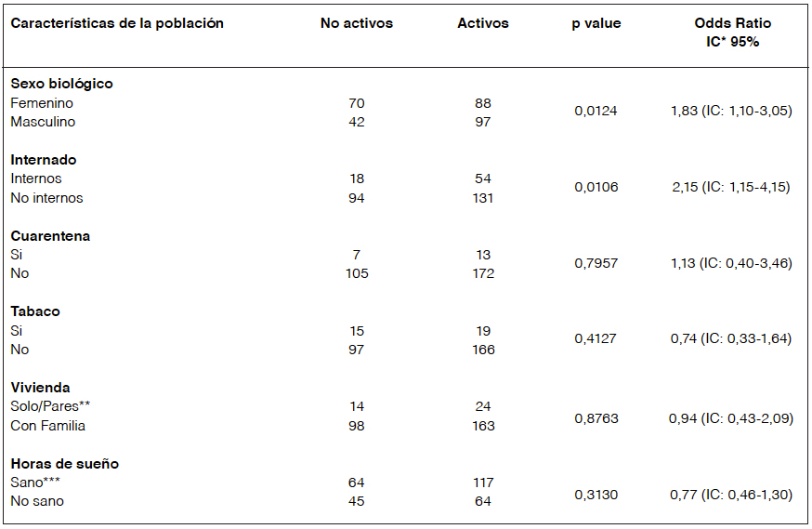Select the 'Femenino' row label
812x529 pixels.
pos(42,103)
